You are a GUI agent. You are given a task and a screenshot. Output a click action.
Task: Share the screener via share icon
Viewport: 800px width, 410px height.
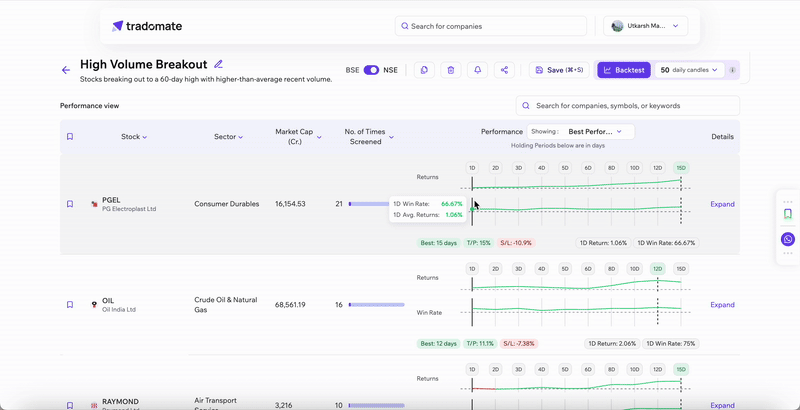[x=504, y=70]
